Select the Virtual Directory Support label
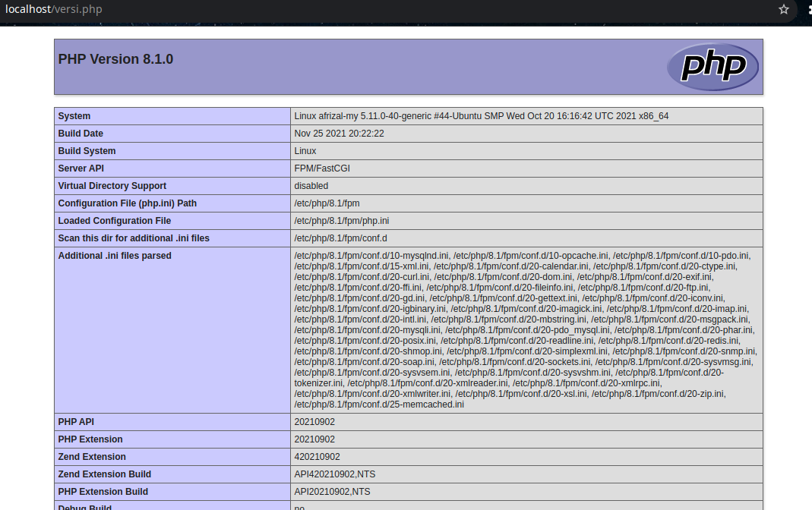The image size is (812, 510). pos(112,186)
